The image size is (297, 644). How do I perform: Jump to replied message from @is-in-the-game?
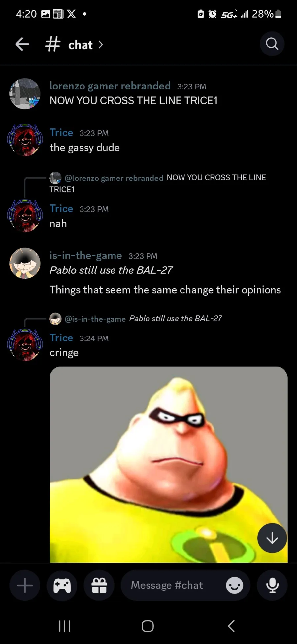(135, 318)
